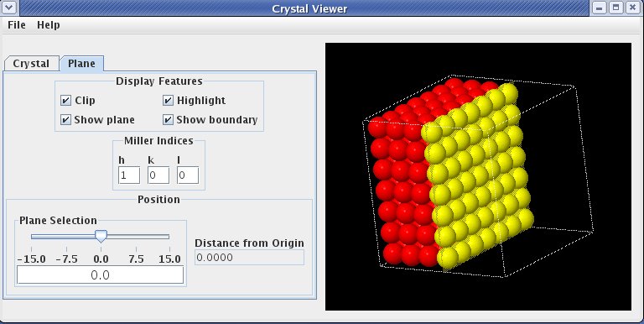Minimize the Crystal Viewer window

[x=600, y=8]
